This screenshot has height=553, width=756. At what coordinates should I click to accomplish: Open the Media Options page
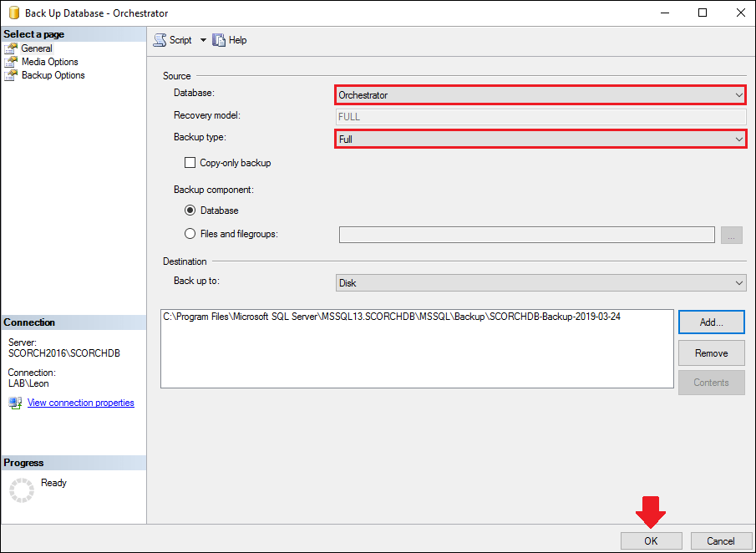coord(49,62)
